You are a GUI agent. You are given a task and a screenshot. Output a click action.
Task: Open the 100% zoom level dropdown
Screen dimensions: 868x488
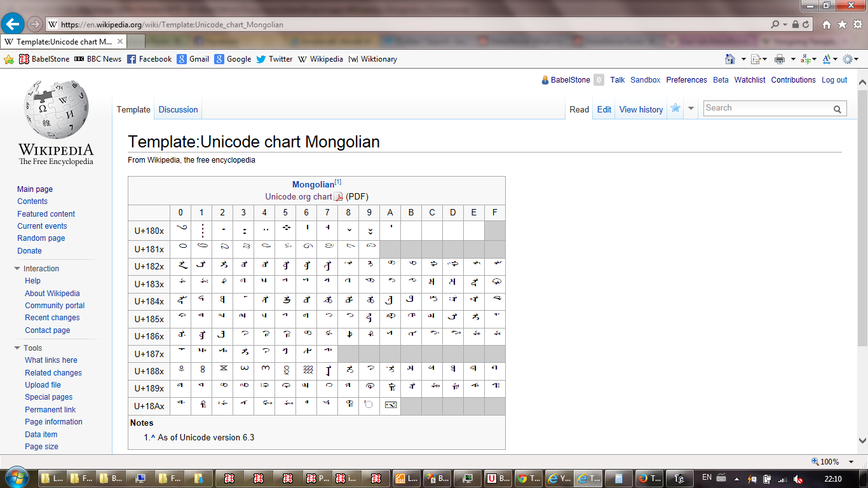coord(852,462)
